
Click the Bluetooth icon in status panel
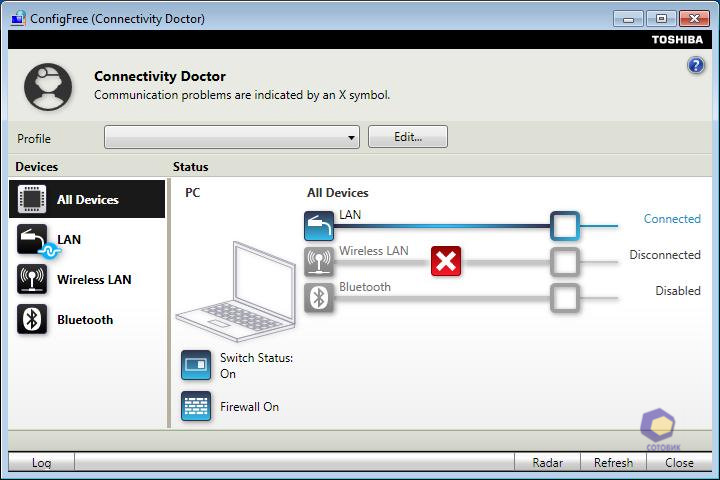[x=319, y=297]
